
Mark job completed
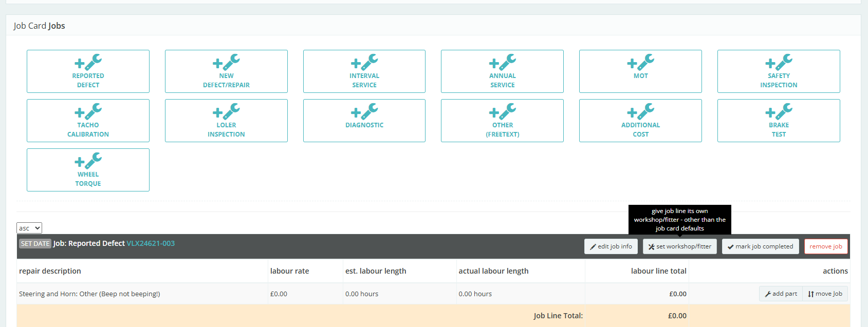pos(761,246)
